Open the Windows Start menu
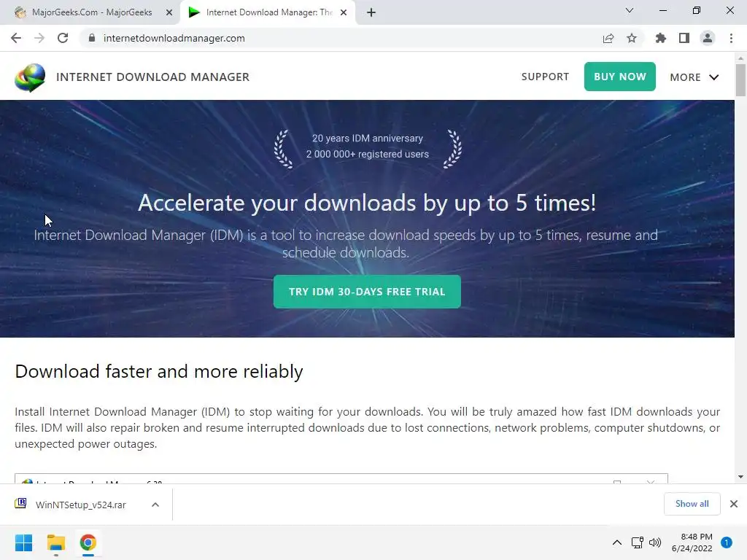Viewport: 747px width, 560px height. (24, 542)
